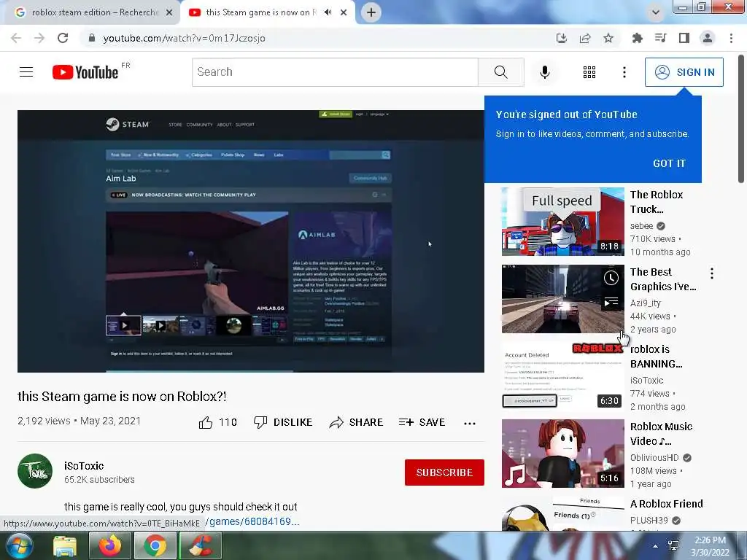Open YouTube settings three-dot menu
Screen dimensions: 747x560
pos(624,72)
